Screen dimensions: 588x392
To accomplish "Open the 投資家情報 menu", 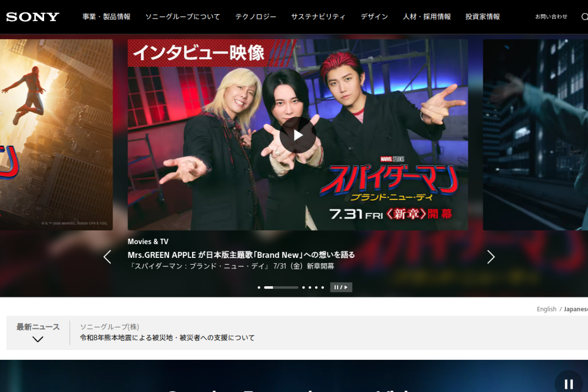I will pos(483,17).
